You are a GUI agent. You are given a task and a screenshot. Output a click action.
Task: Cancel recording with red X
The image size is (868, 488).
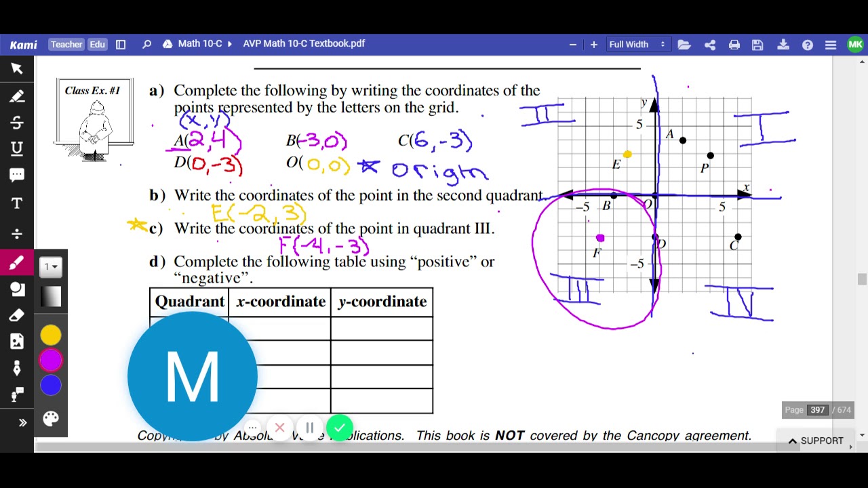pyautogui.click(x=279, y=428)
